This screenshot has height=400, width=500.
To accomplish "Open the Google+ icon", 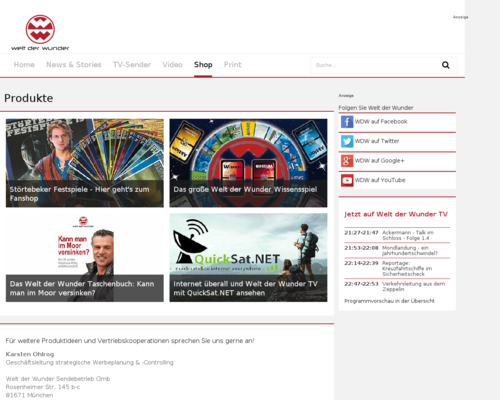I will pyautogui.click(x=347, y=161).
